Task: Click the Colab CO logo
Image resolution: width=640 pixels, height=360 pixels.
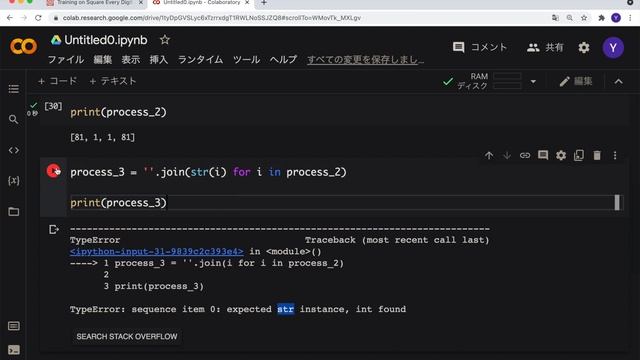Action: pos(23,46)
